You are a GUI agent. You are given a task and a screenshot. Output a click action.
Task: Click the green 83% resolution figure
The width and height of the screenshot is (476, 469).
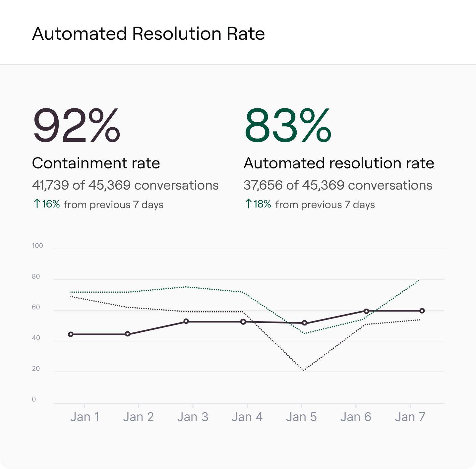coord(288,126)
